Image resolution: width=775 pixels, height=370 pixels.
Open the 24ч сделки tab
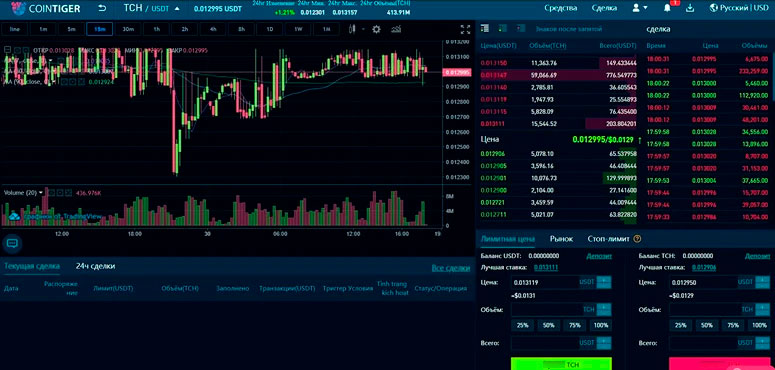pos(95,266)
